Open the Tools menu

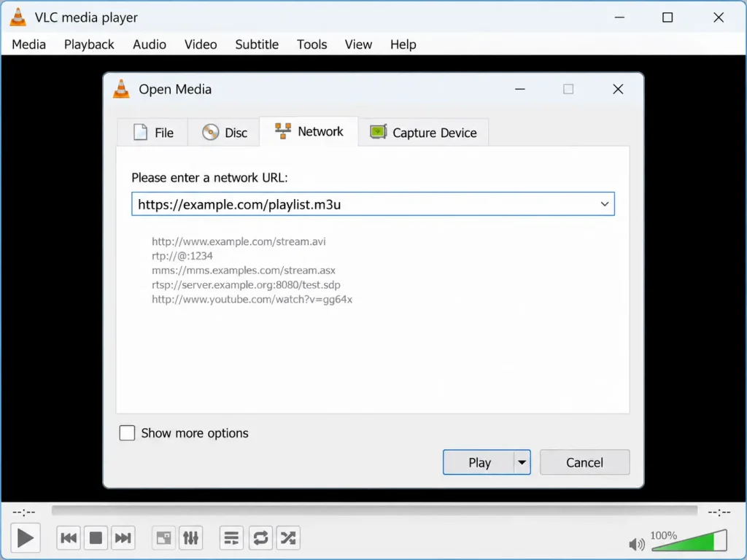point(312,44)
